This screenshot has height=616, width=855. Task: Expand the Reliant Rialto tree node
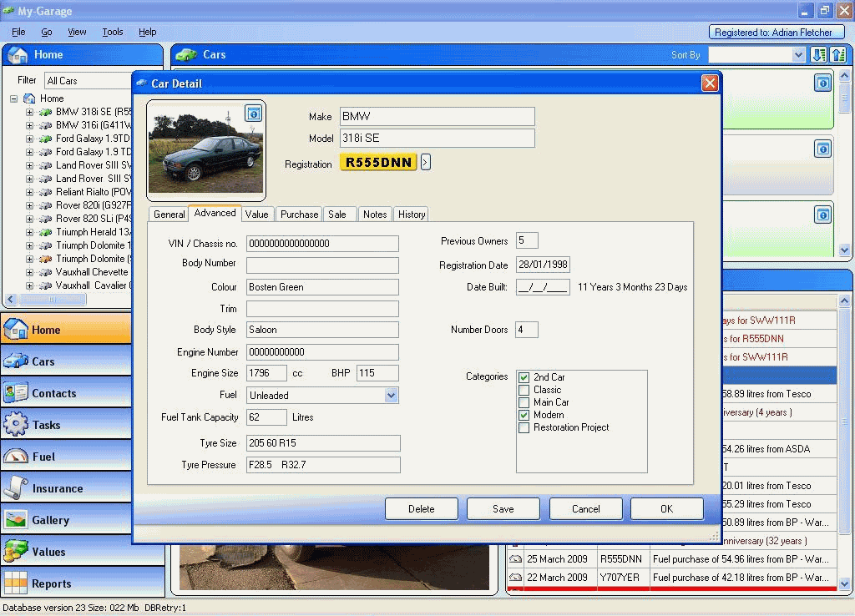coord(29,192)
